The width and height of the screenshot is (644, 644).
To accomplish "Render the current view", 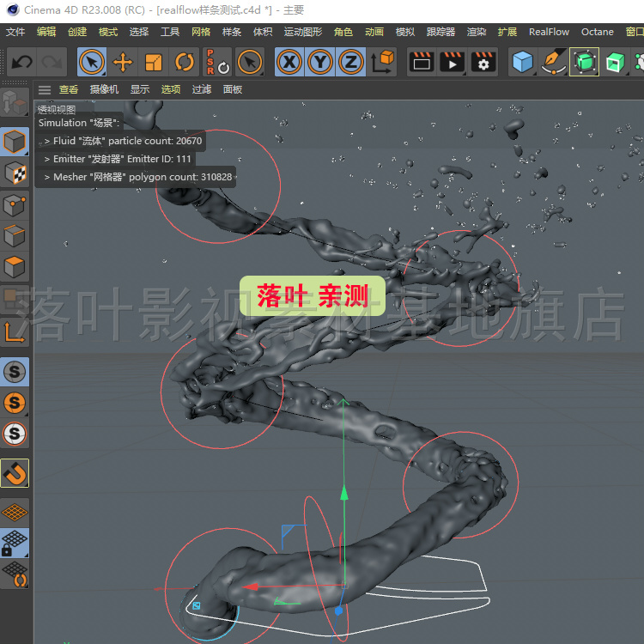I will tap(422, 63).
